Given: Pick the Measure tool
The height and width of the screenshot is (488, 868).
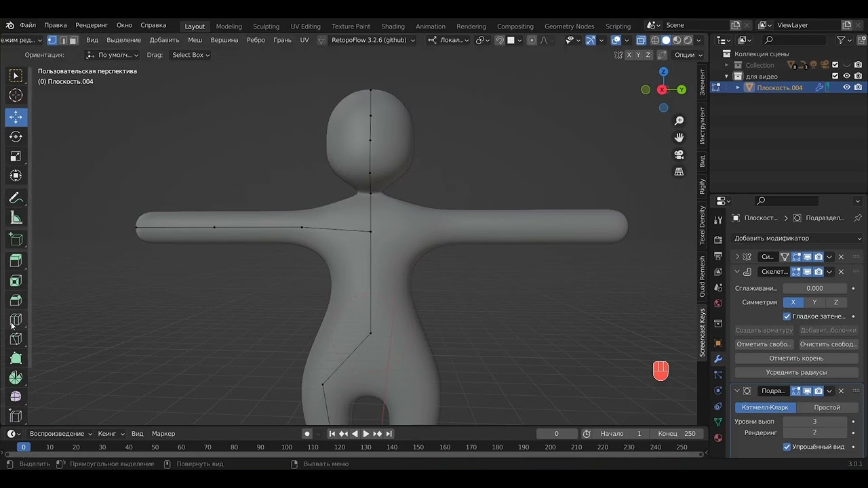Looking at the screenshot, I should pos(16,218).
